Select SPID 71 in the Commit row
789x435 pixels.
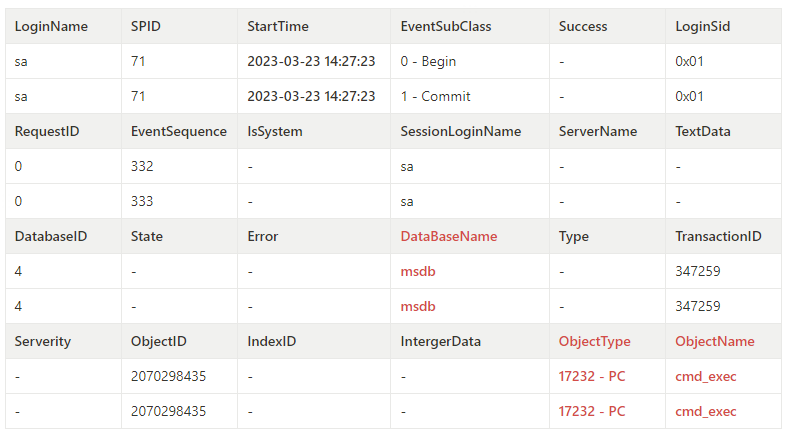coord(138,97)
